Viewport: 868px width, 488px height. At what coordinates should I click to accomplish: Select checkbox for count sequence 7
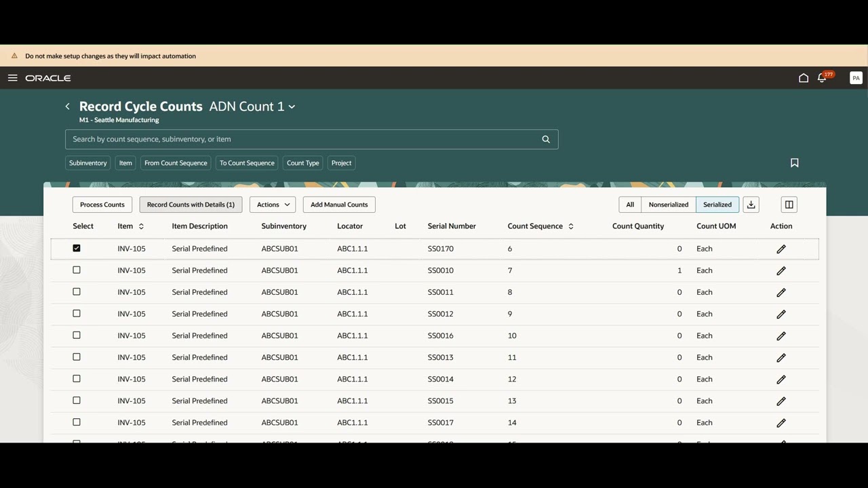click(x=77, y=270)
